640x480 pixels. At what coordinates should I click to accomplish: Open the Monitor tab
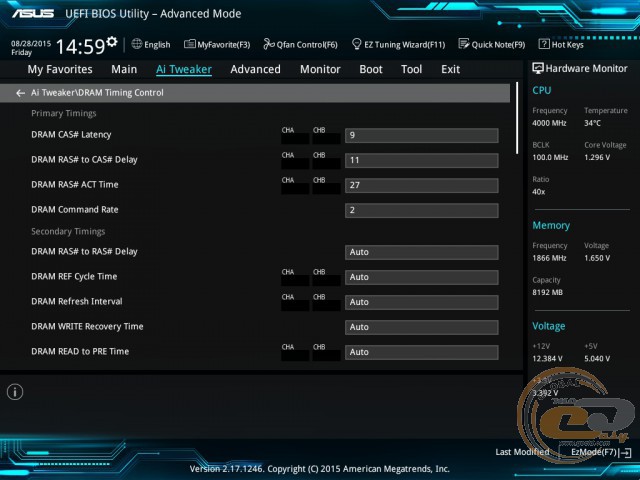320,69
